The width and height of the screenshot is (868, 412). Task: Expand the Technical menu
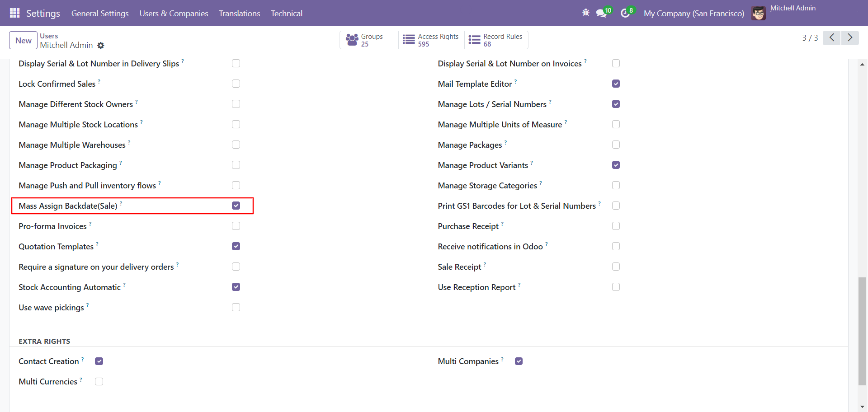tap(287, 13)
